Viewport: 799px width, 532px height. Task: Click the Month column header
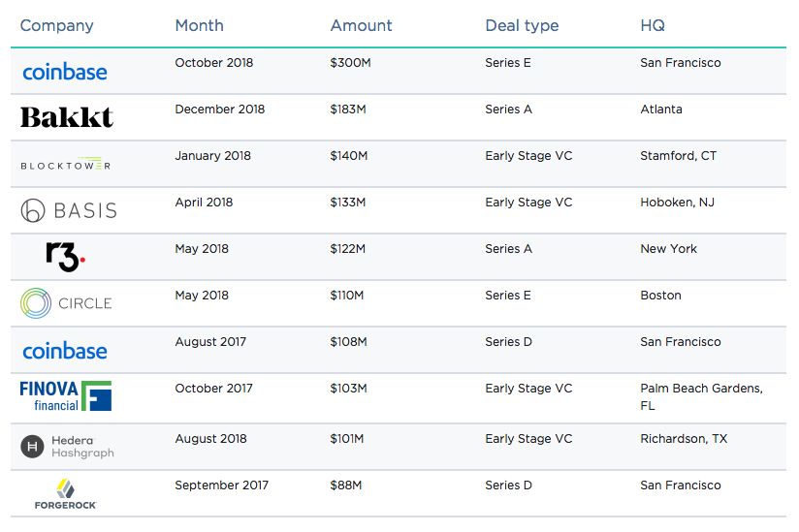199,25
